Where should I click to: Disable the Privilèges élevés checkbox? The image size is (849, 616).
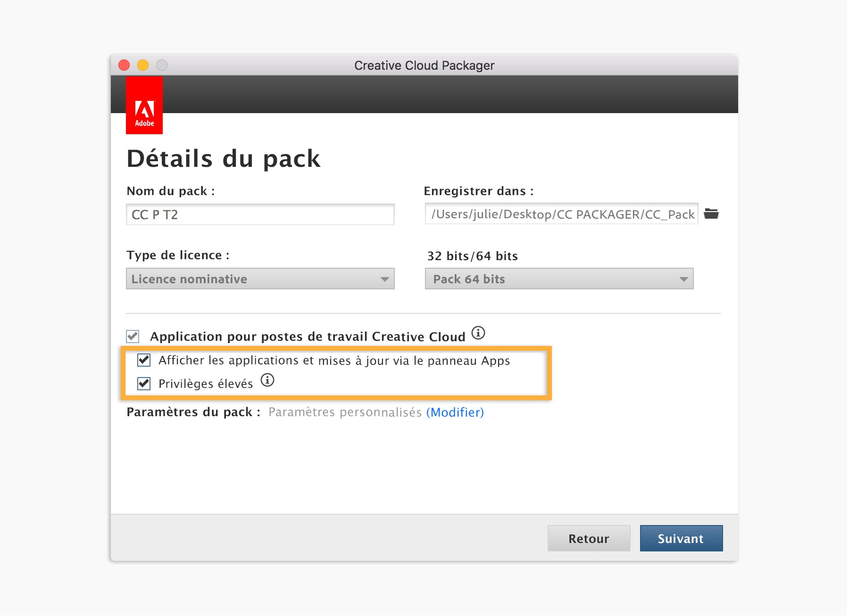coord(144,384)
